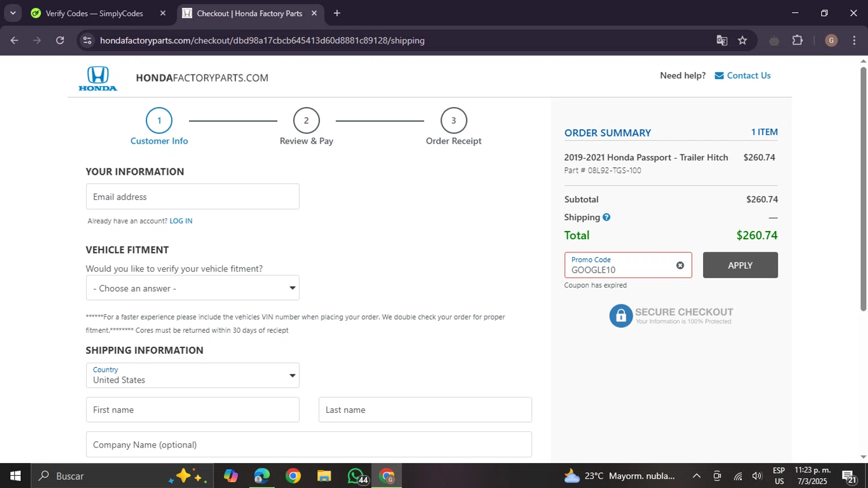Open Microsoft Edge from the taskbar
This screenshot has width=868, height=488.
pyautogui.click(x=262, y=476)
